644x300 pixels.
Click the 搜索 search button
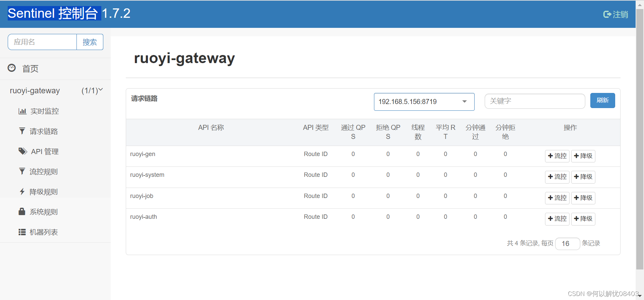point(90,42)
